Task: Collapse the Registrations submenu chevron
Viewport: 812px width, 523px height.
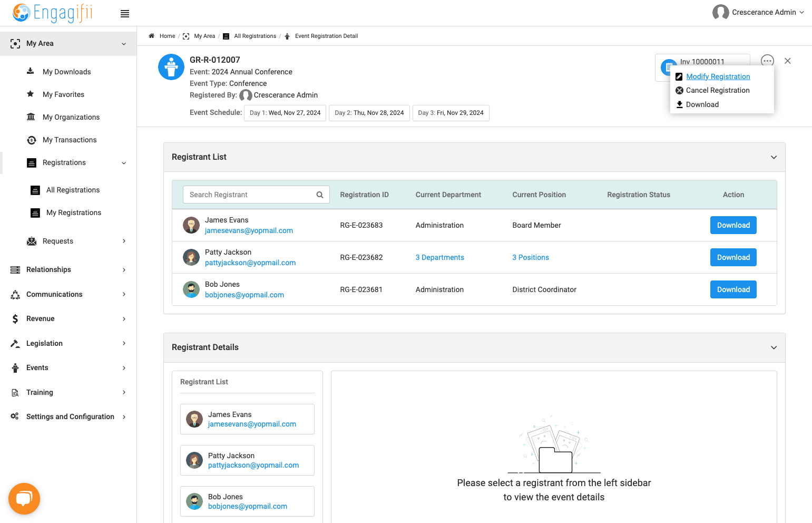Action: point(124,163)
